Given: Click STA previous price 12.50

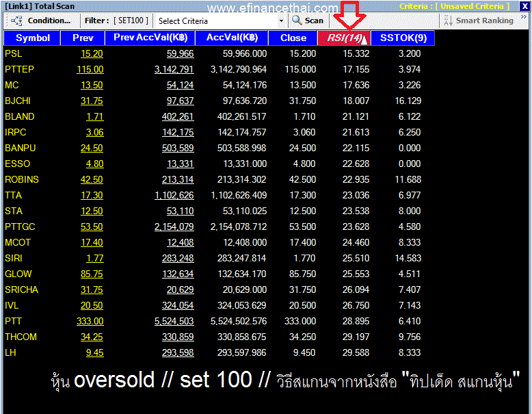Looking at the screenshot, I should pos(92,211).
